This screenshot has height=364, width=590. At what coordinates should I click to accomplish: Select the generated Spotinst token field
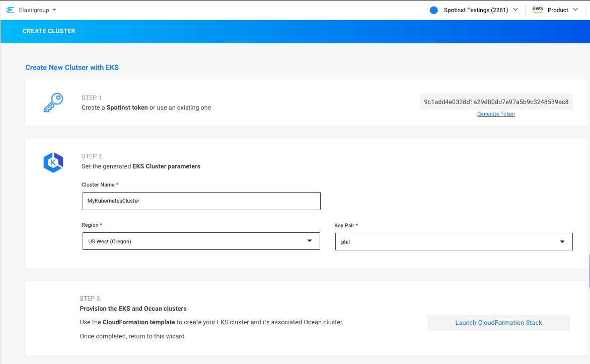(496, 102)
